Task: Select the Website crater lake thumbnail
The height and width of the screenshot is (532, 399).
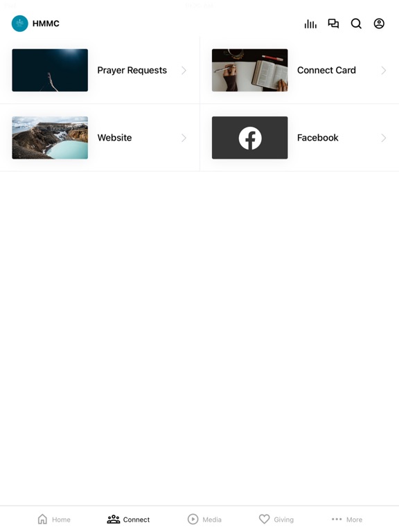Action: (50, 138)
